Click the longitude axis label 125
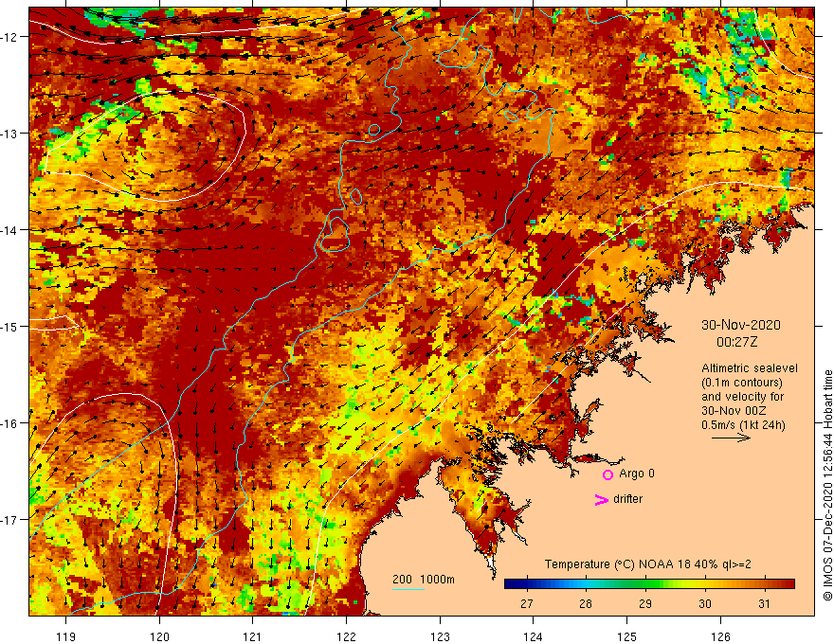Screen dimensions: 834x644 (627, 636)
